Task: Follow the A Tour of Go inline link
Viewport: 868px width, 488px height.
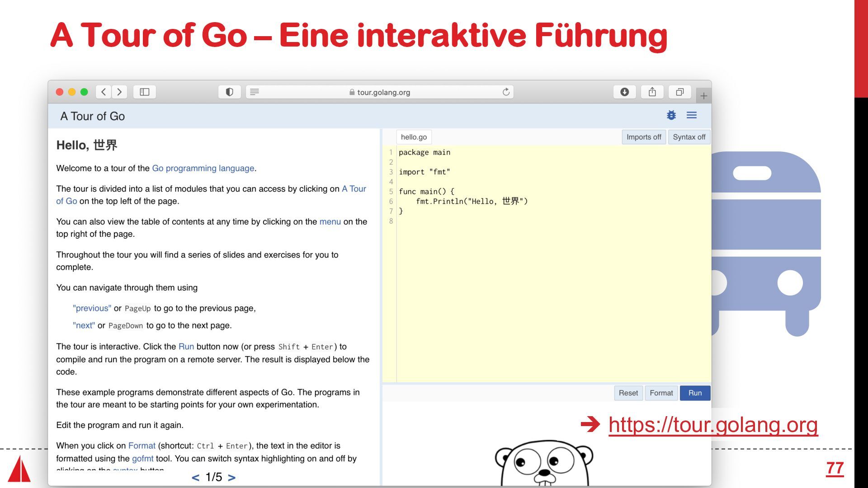Action: pyautogui.click(x=354, y=189)
